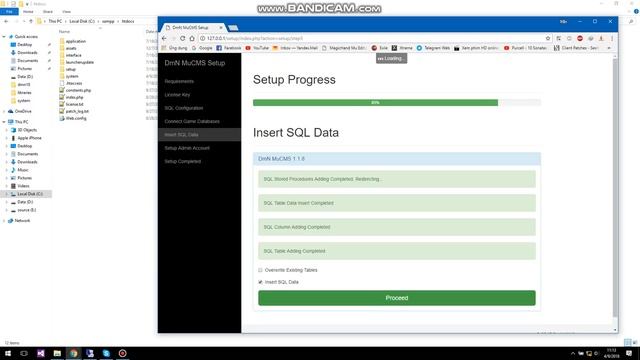Expand the Music tree node
Image resolution: width=640 pixels, height=360 pixels.
point(7,170)
